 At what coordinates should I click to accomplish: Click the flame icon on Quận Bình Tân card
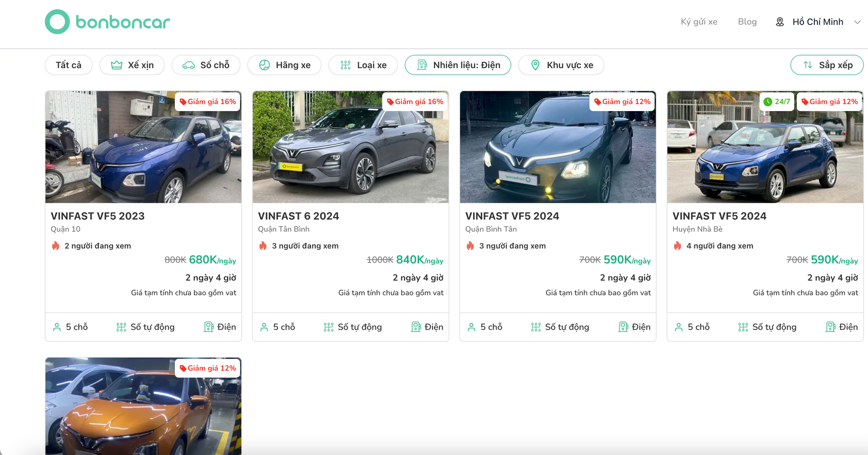pos(470,246)
